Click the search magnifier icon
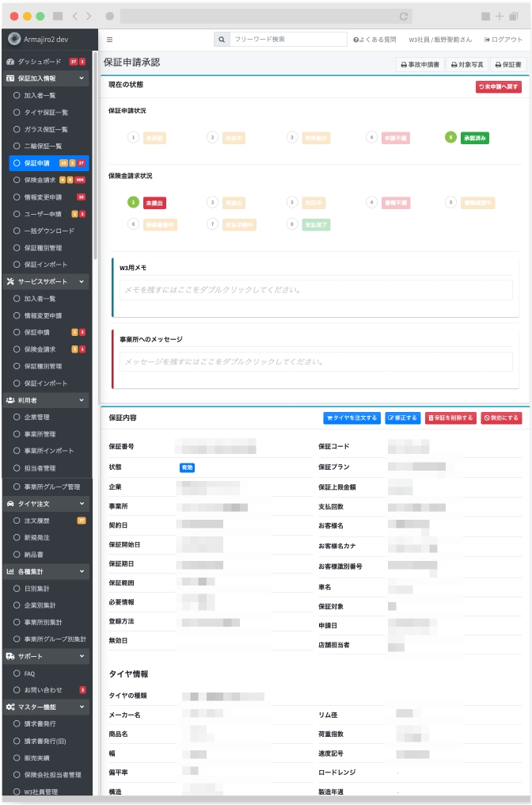Screen dimensions: 532x805 221,39
